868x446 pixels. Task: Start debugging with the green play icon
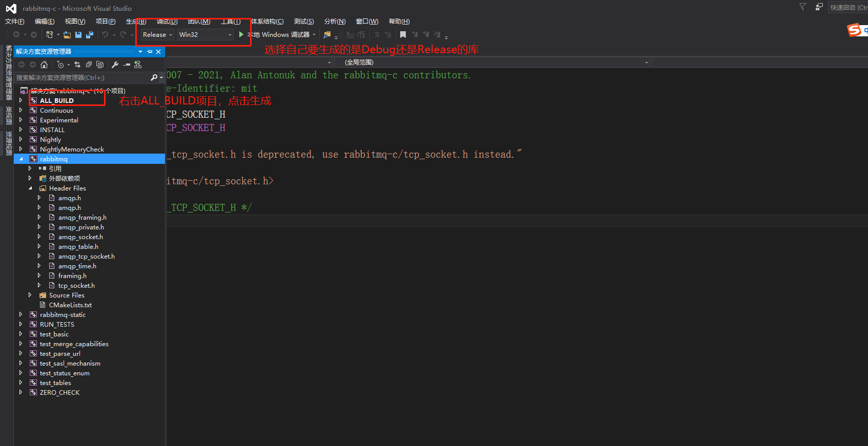[x=241, y=34]
